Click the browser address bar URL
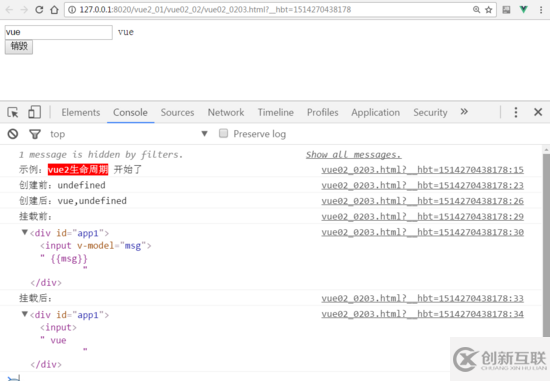The height and width of the screenshot is (381, 550). click(215, 10)
